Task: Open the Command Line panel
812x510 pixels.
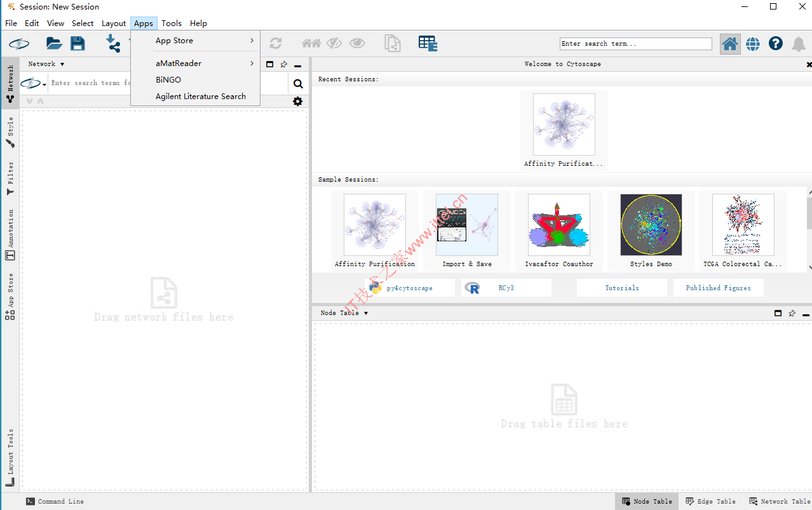Action: 55,502
